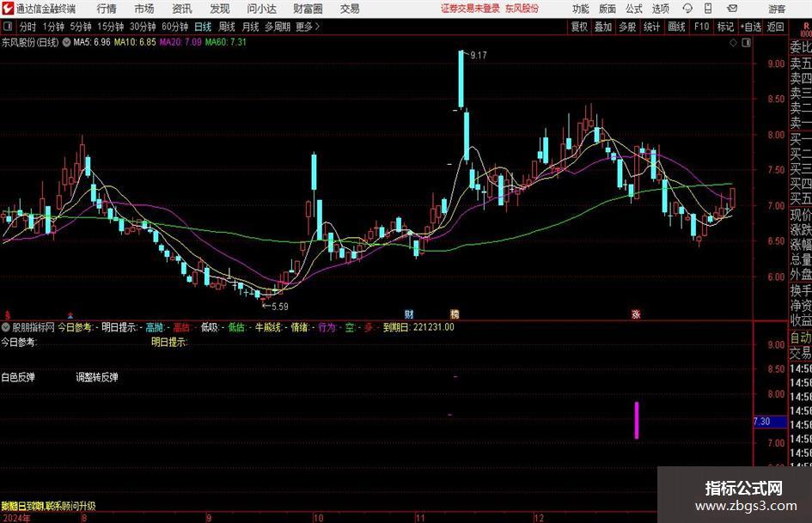This screenshot has height=523, width=812.
Task: Click the 统计 statistics button
Action: pyautogui.click(x=651, y=27)
